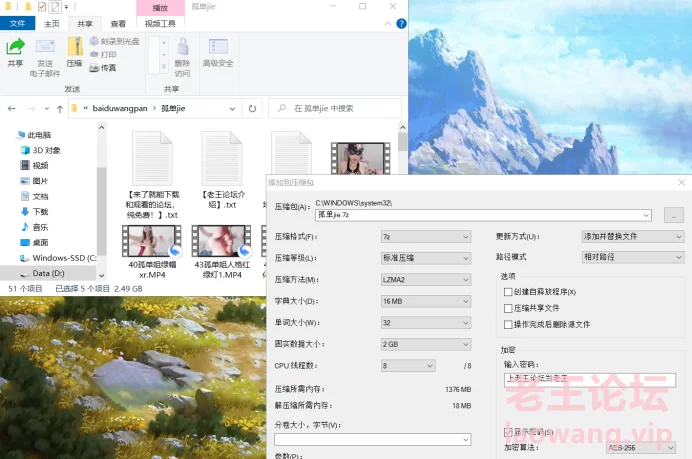692x459 pixels.
Task: Click the browse "..." button for archive path
Action: coord(674,216)
